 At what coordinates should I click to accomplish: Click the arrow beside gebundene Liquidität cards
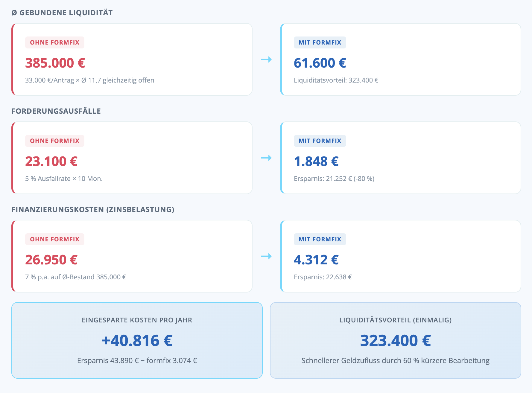(266, 60)
